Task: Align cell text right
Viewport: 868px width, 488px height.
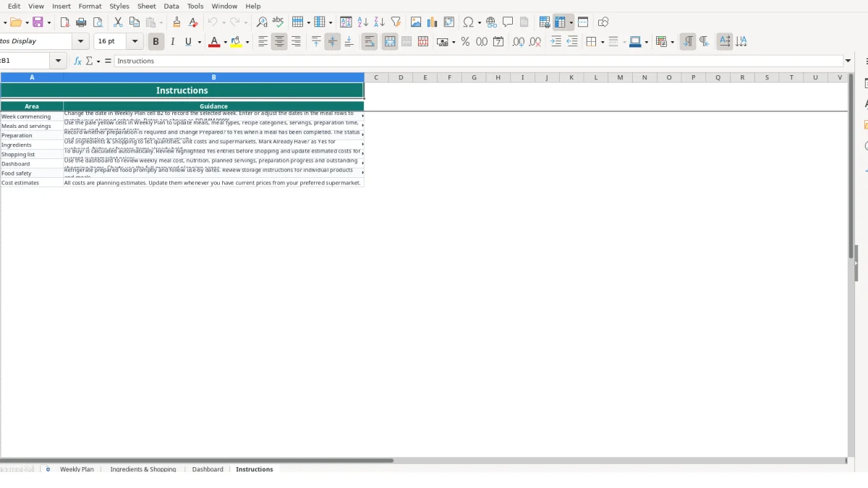Action: tap(296, 42)
